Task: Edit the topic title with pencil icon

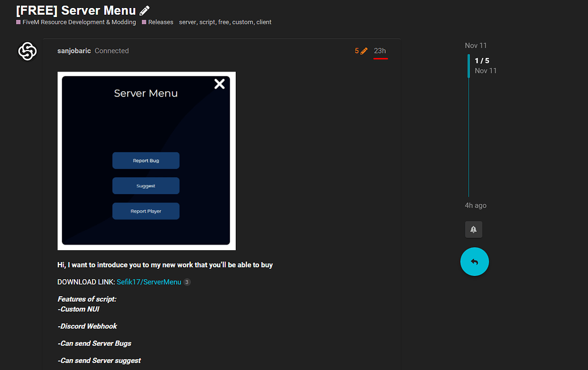Action: coord(144,10)
